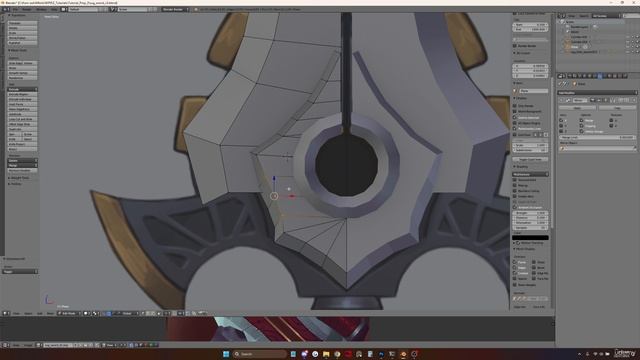Screen dimensions: 640x360
Task: Open the Merge dropdown in Tool Shelf
Action: click(22, 165)
